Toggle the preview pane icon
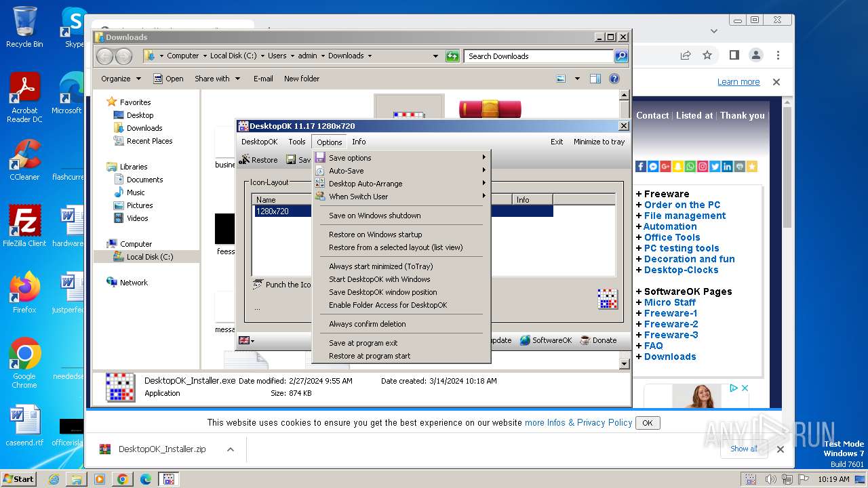 tap(595, 79)
